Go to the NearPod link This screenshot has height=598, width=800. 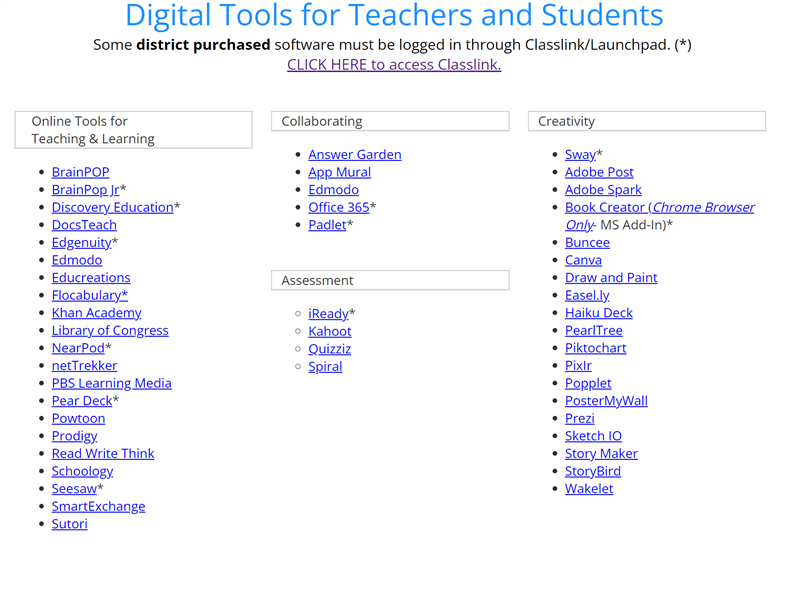click(x=78, y=348)
